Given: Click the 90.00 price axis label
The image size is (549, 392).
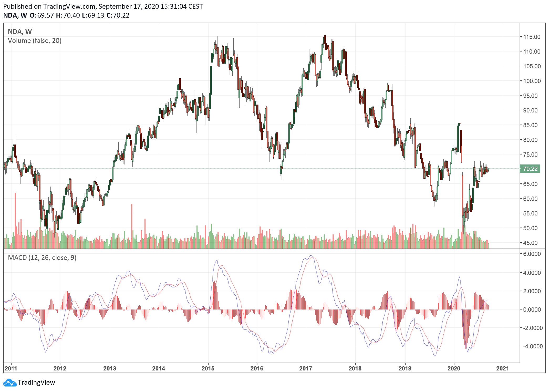Looking at the screenshot, I should pyautogui.click(x=530, y=110).
